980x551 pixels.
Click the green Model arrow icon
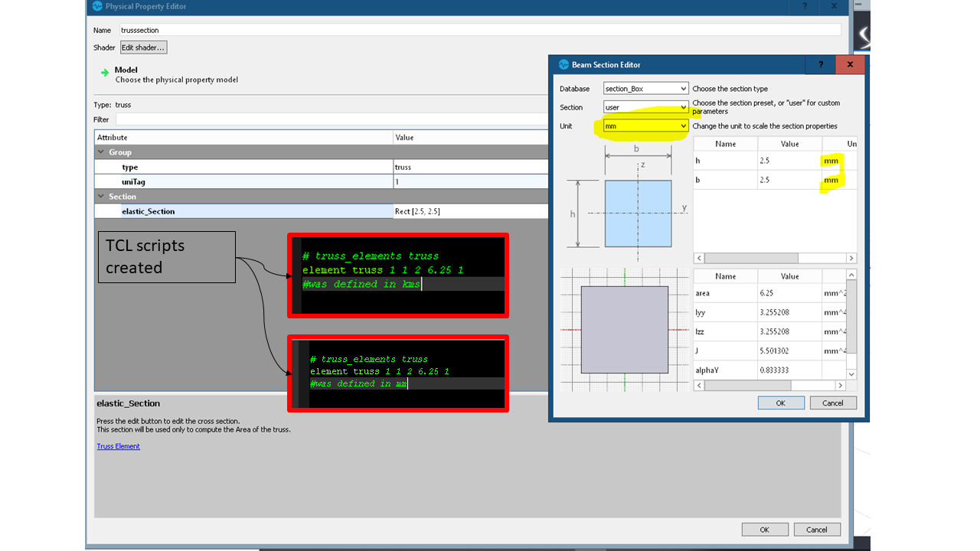(x=105, y=73)
